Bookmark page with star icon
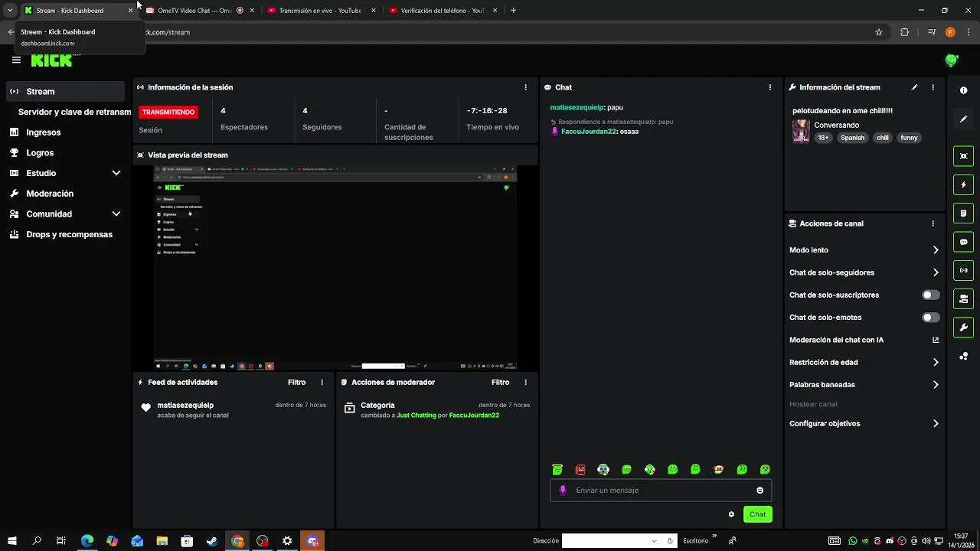Viewport: 980px width, 551px height. pos(879,32)
